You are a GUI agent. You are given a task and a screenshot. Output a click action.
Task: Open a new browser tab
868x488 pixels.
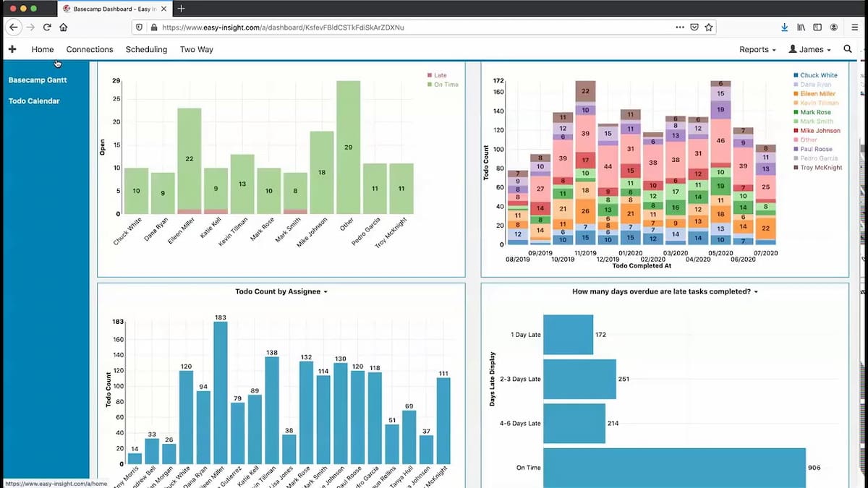(181, 8)
